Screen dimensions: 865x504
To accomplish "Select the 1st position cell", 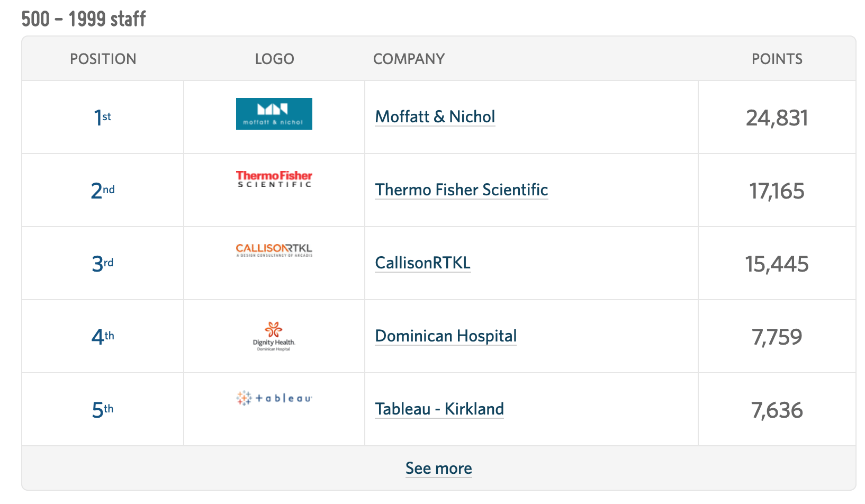I will click(x=103, y=117).
